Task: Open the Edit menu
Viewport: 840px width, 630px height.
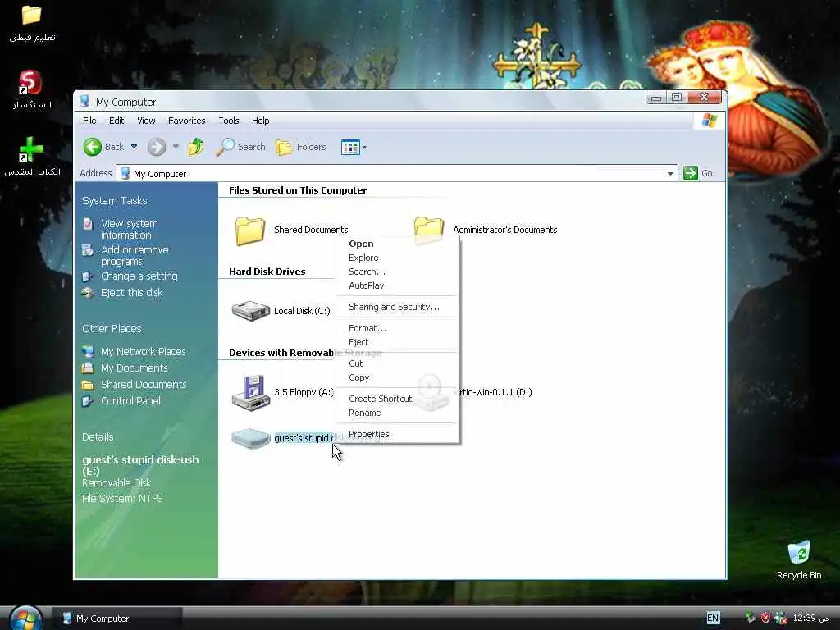Action: [116, 121]
